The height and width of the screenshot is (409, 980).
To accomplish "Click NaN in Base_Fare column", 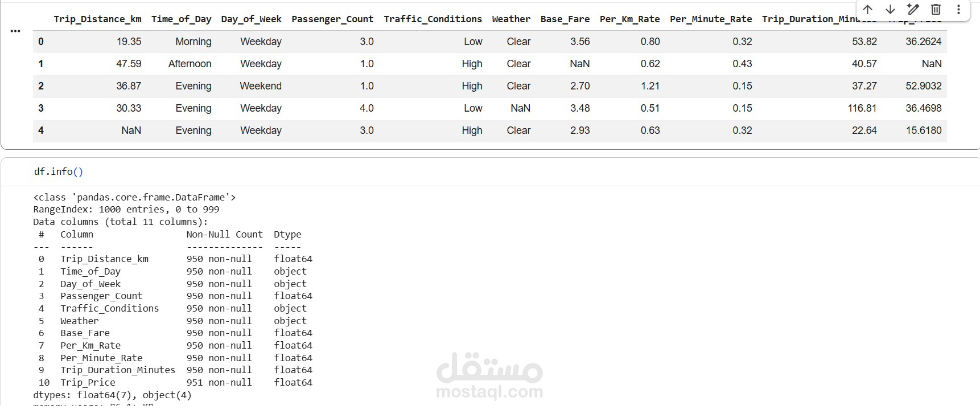I will (580, 64).
